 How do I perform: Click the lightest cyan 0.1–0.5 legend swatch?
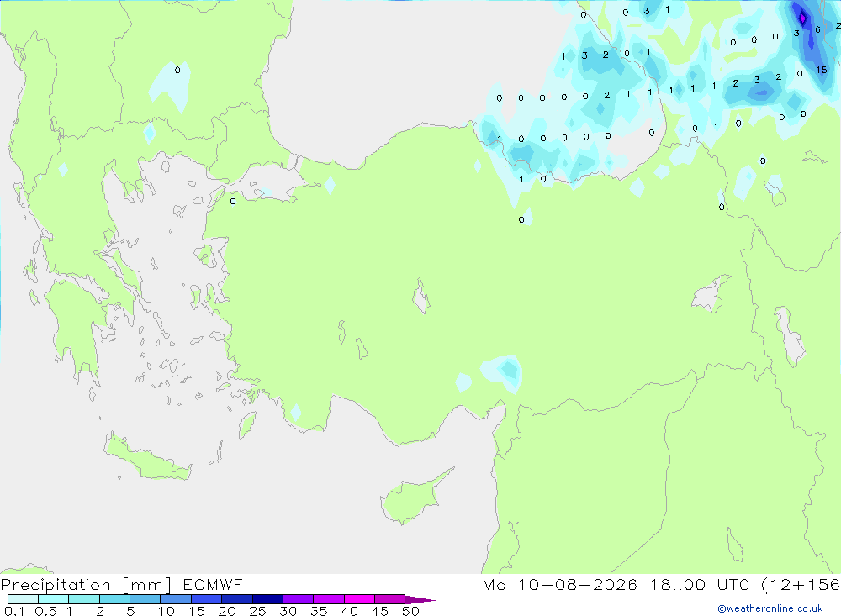click(23, 599)
